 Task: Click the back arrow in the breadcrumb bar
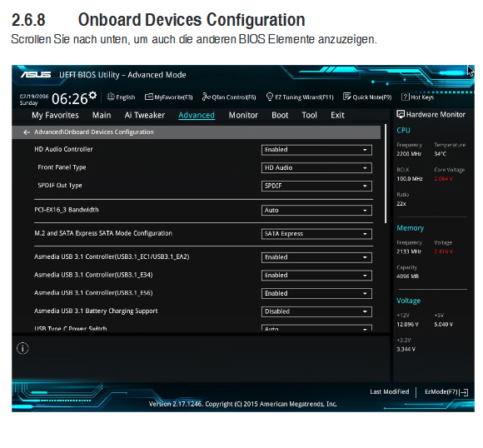[27, 132]
